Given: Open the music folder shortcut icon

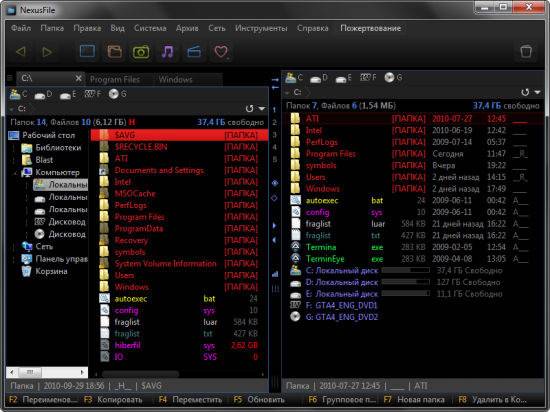Looking at the screenshot, I should (167, 52).
